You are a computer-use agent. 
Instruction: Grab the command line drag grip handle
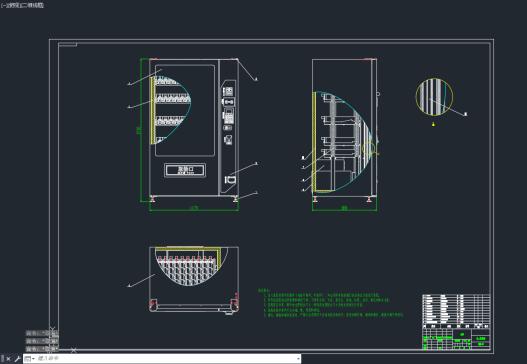pyautogui.click(x=3, y=359)
